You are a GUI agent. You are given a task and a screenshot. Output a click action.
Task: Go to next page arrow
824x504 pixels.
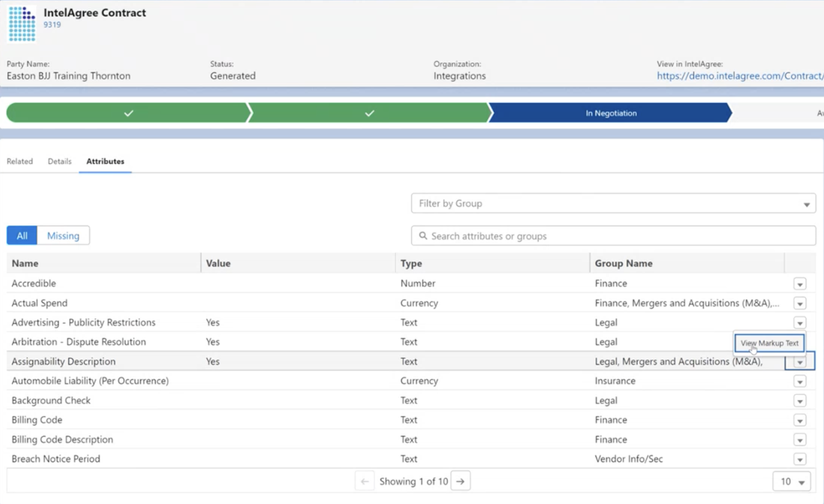click(460, 481)
